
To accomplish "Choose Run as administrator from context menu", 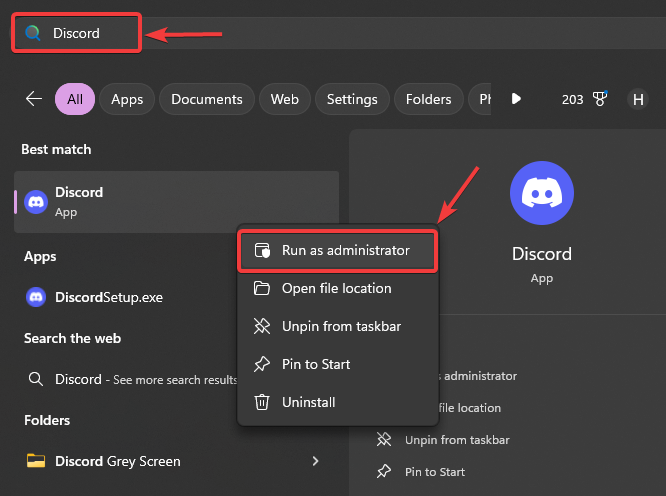I will click(338, 250).
